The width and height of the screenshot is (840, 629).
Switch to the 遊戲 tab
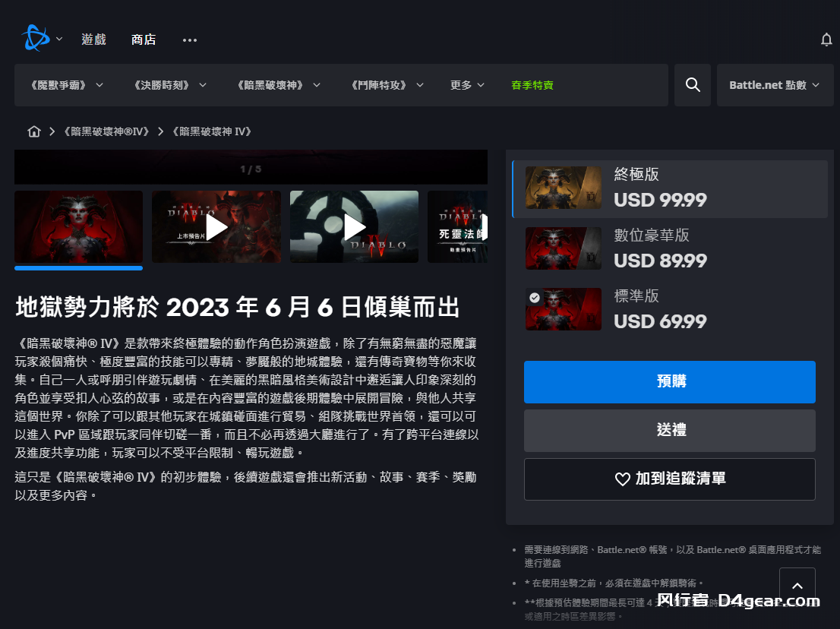(94, 40)
